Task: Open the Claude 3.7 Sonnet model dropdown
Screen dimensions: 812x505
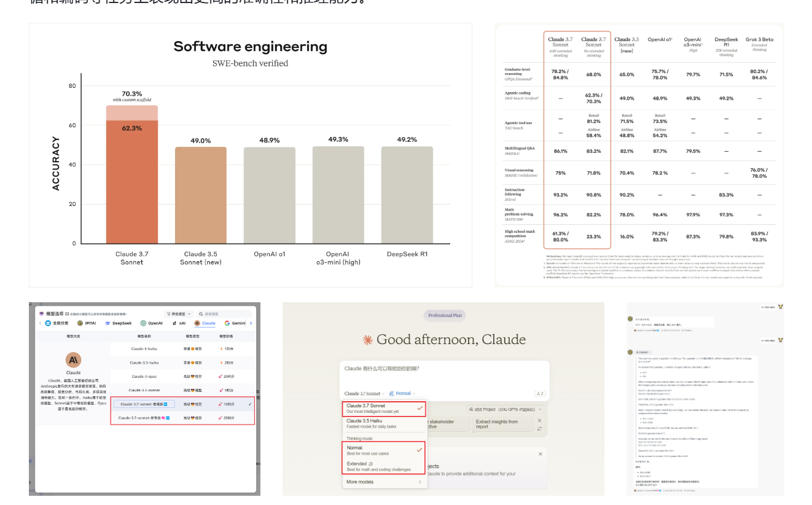Action: [x=365, y=393]
